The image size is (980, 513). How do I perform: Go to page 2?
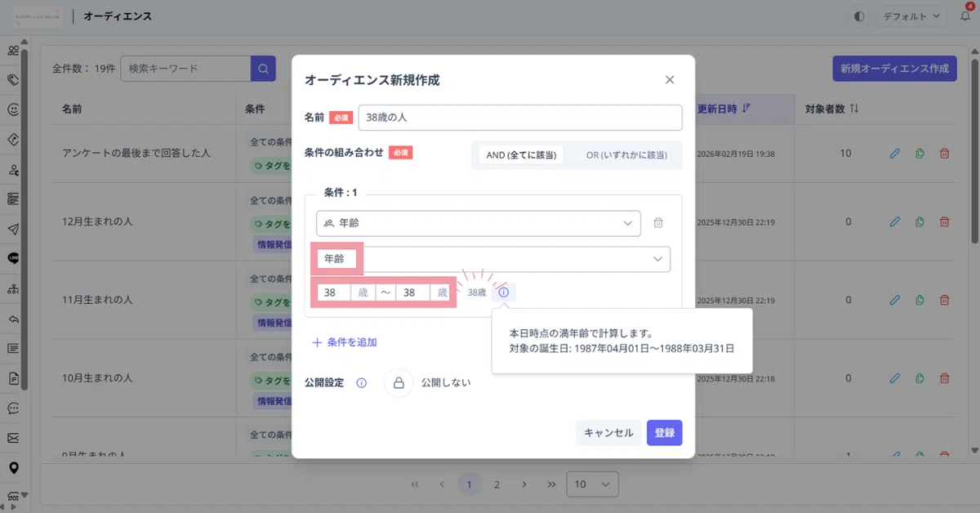pos(497,484)
